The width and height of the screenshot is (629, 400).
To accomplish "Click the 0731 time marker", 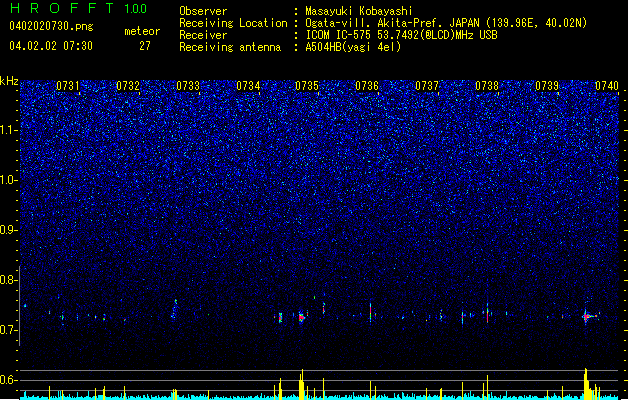I will (68, 86).
